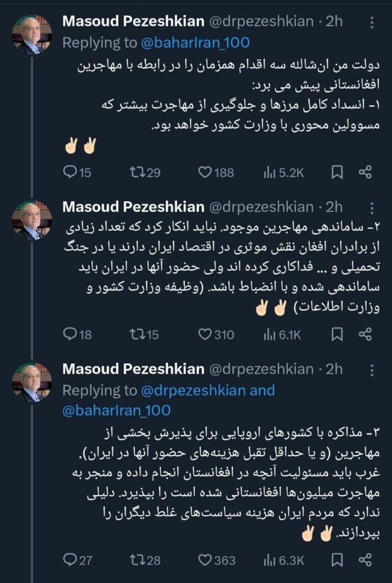View analytics showing 5.2K views
392x583 pixels.
pyautogui.click(x=283, y=173)
